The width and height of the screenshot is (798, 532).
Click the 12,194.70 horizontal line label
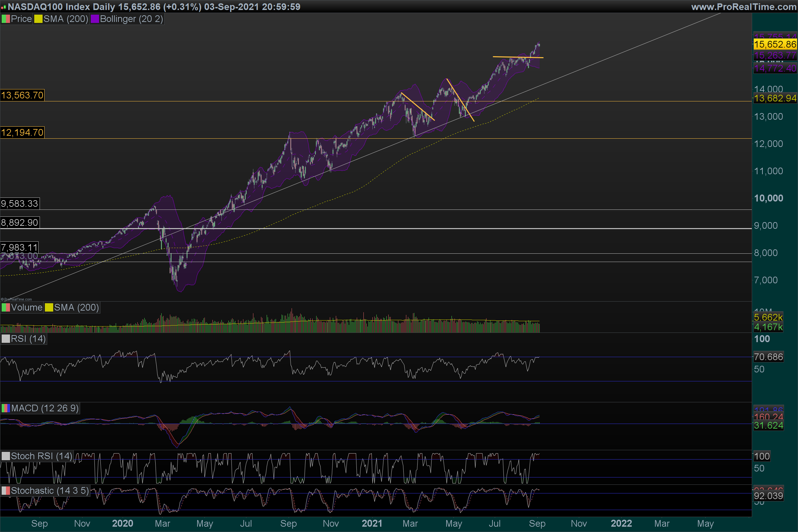pos(22,132)
